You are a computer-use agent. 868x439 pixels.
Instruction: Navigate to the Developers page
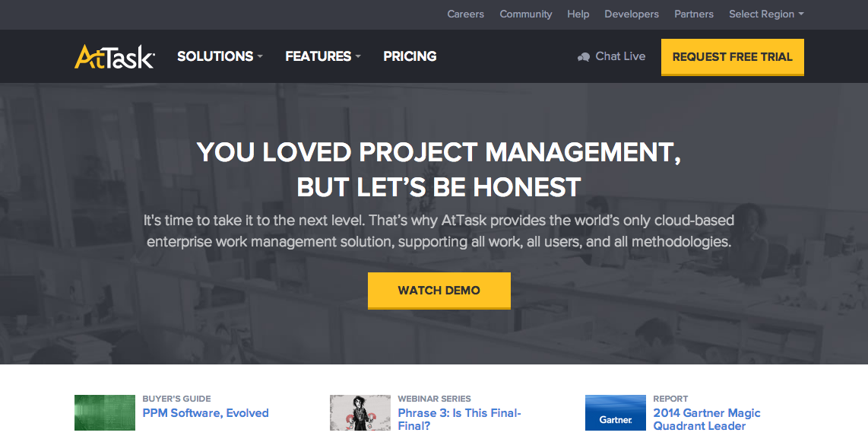632,14
